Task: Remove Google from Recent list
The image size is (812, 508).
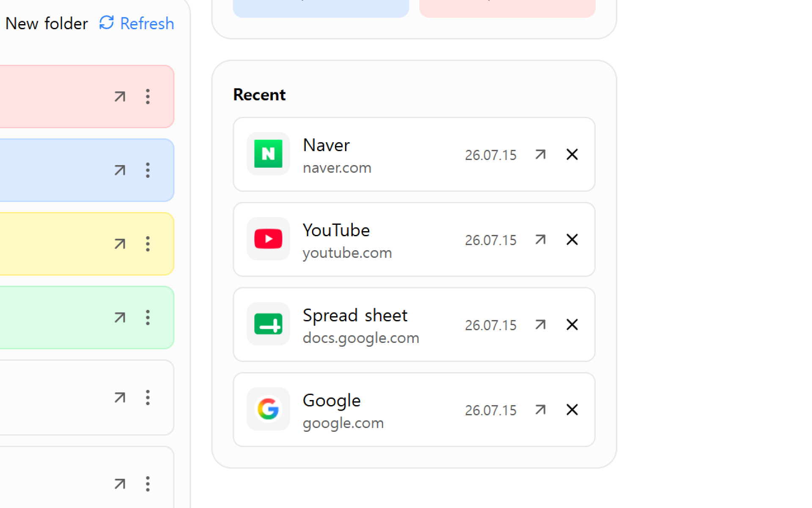Action: tap(572, 410)
